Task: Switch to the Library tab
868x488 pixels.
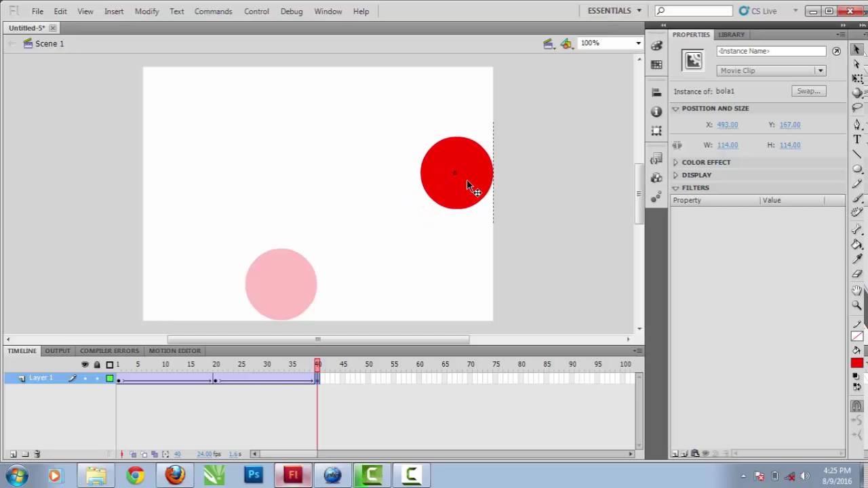Action: tap(731, 35)
